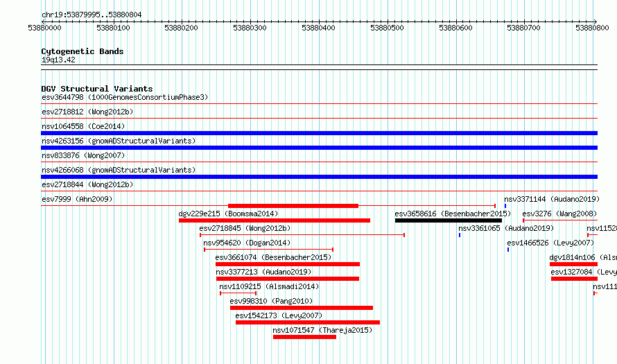The width and height of the screenshot is (617, 364).
Task: Click the nsv1071547 red variant bar
Action: (304, 337)
